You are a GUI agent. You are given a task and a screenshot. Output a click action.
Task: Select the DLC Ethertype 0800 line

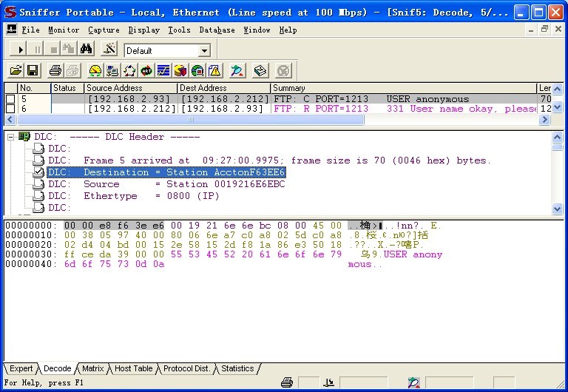pyautogui.click(x=134, y=196)
